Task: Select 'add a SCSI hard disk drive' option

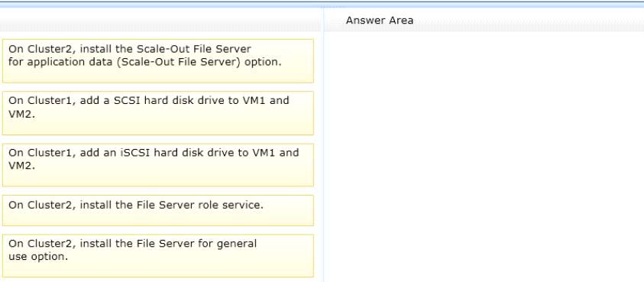Action: 157,113
